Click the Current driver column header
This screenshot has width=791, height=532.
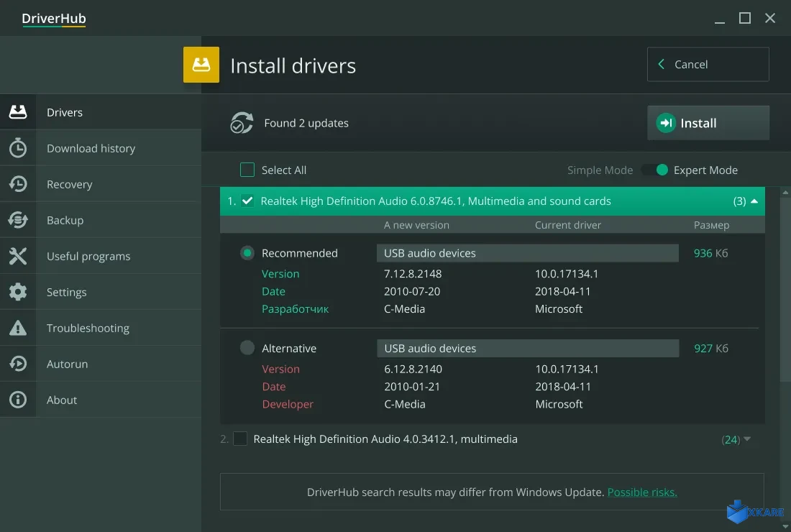pyautogui.click(x=568, y=225)
